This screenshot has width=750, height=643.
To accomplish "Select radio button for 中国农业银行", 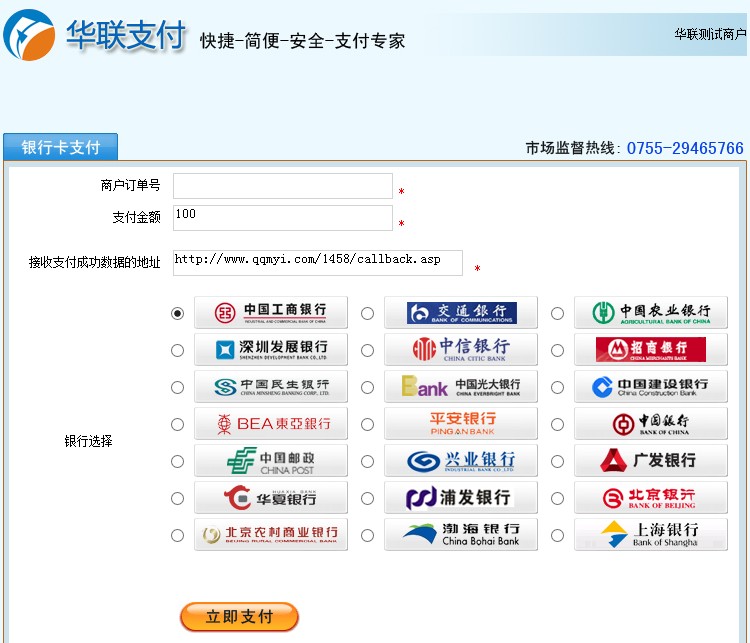I will pyautogui.click(x=557, y=313).
